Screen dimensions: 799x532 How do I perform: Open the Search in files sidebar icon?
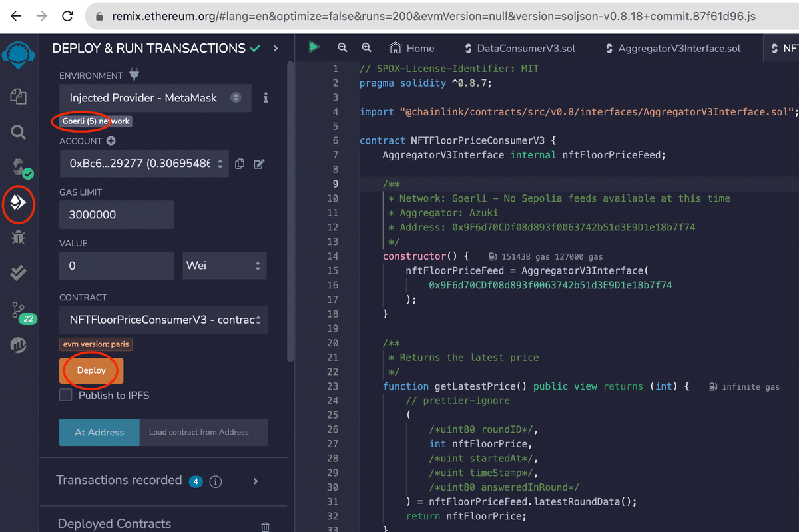click(19, 133)
